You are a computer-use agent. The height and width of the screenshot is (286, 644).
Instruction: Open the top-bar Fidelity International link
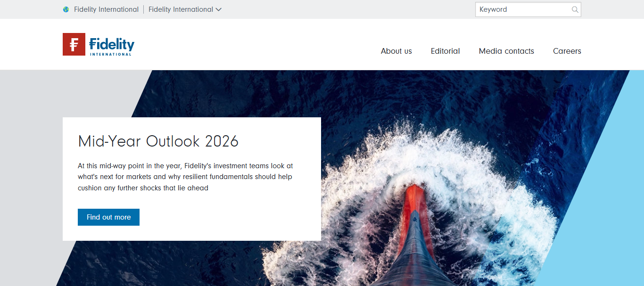coord(106,9)
